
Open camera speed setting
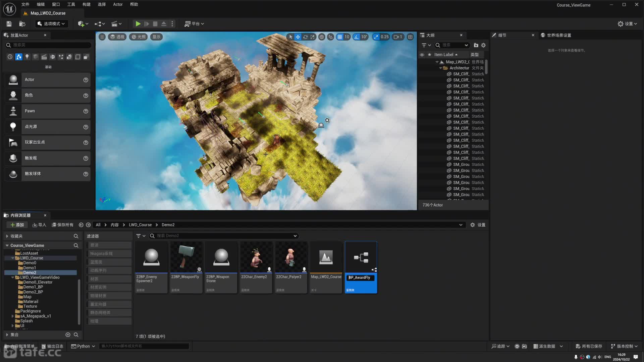coord(398,37)
